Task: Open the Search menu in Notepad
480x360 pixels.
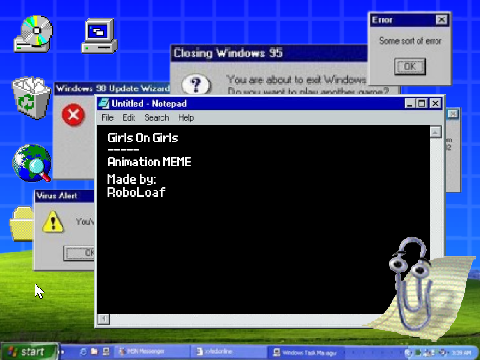Action: click(x=157, y=118)
